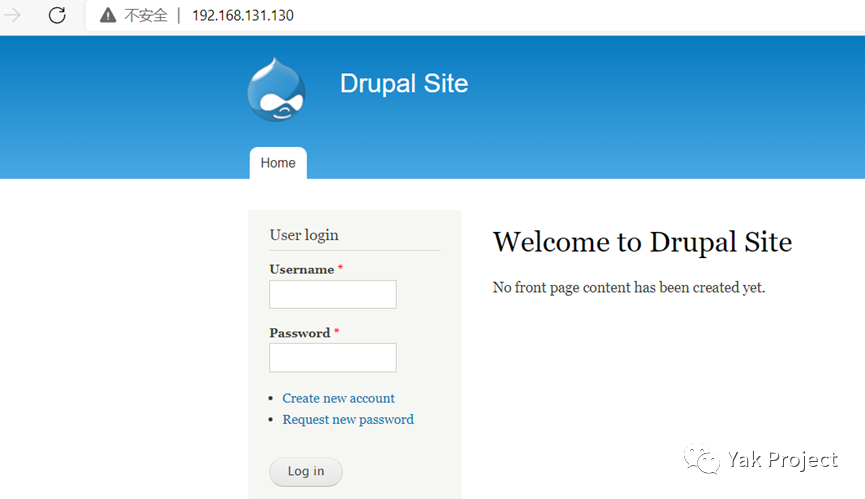
Task: Open the Request new password link
Action: [348, 420]
